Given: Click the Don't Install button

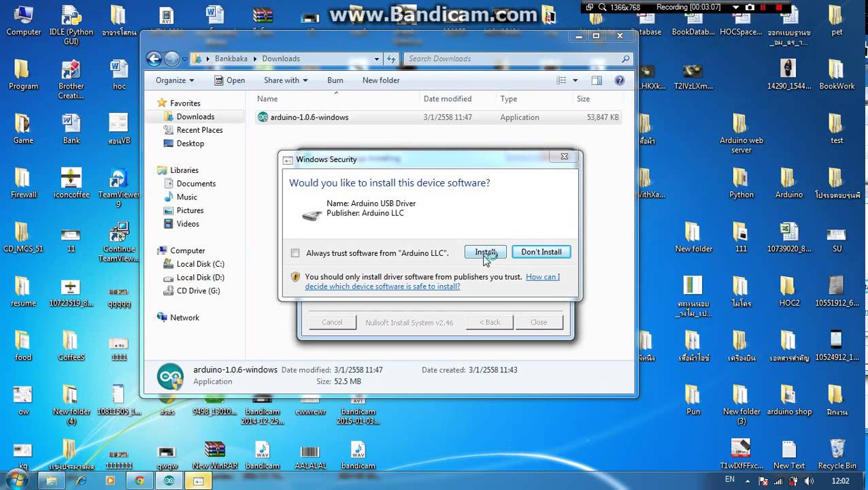Looking at the screenshot, I should click(x=541, y=252).
